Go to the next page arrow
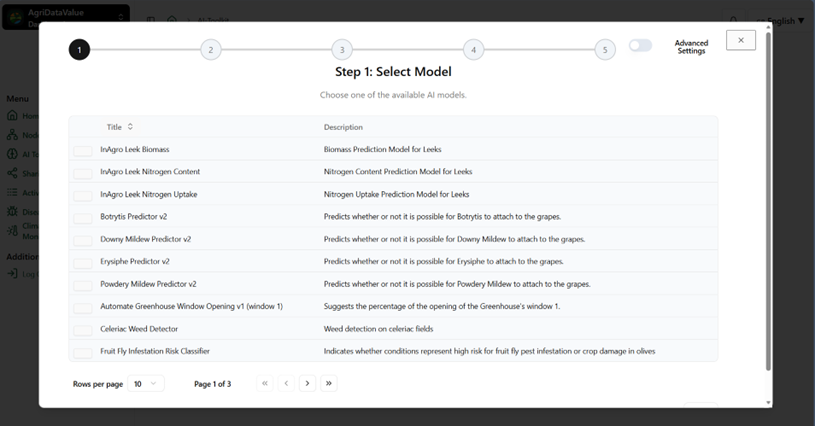Screen dimensions: 815x426 pyautogui.click(x=307, y=383)
